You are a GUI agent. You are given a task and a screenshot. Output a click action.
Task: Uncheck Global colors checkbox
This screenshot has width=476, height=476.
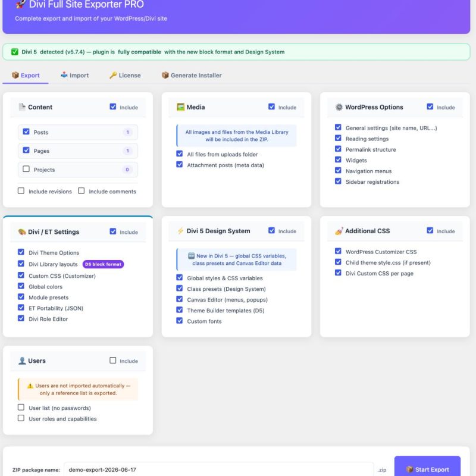point(21,286)
